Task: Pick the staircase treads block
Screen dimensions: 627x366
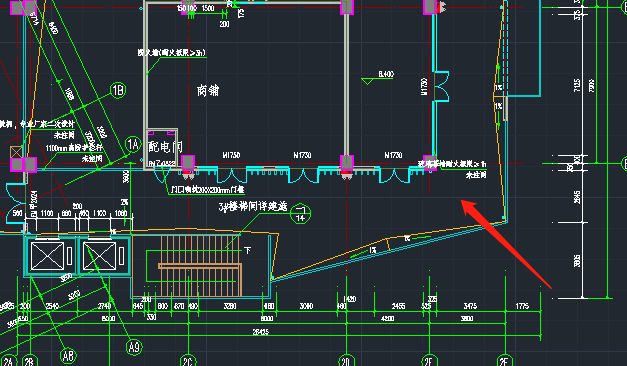Action: 201,266
